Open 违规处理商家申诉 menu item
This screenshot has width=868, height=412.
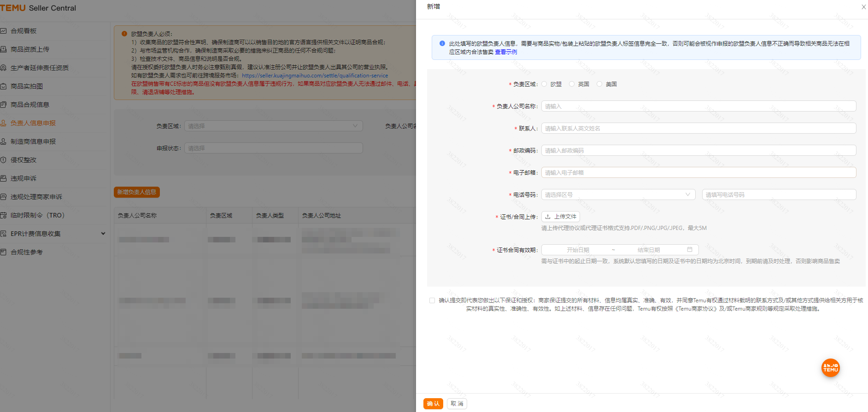coord(36,197)
